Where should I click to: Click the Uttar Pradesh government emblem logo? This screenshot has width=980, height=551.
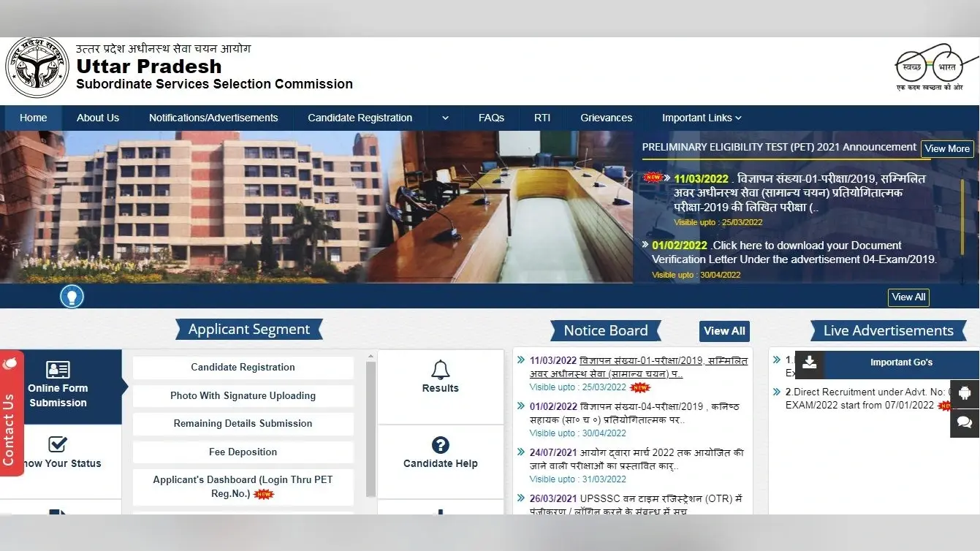point(37,67)
